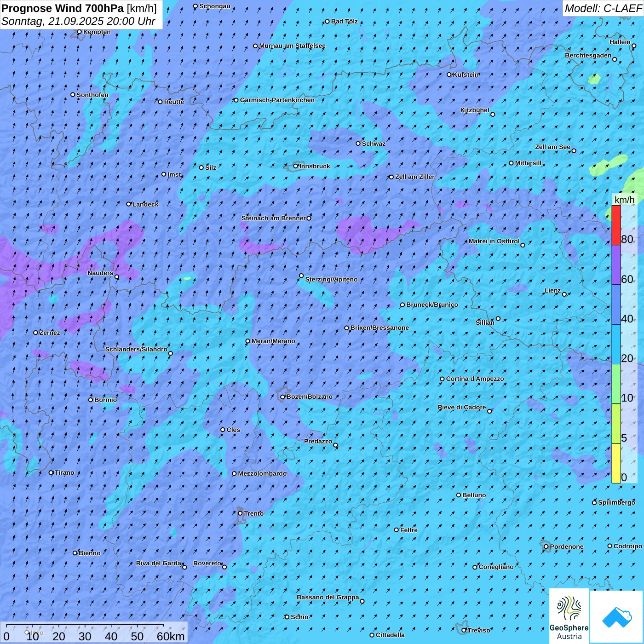Select the cyan 20–40 km/h legend color

coord(616,345)
